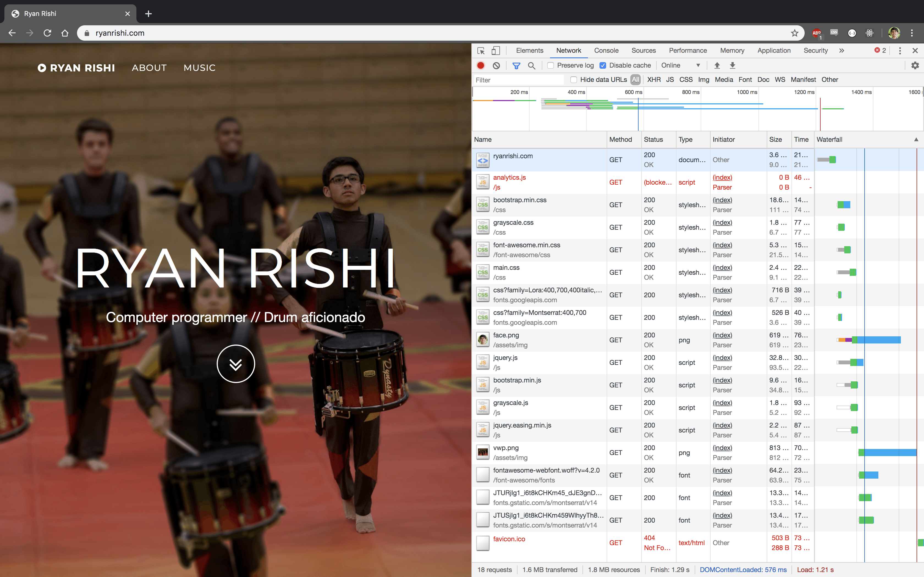Click the export (download arrow) icon
This screenshot has height=577, width=924.
(732, 65)
